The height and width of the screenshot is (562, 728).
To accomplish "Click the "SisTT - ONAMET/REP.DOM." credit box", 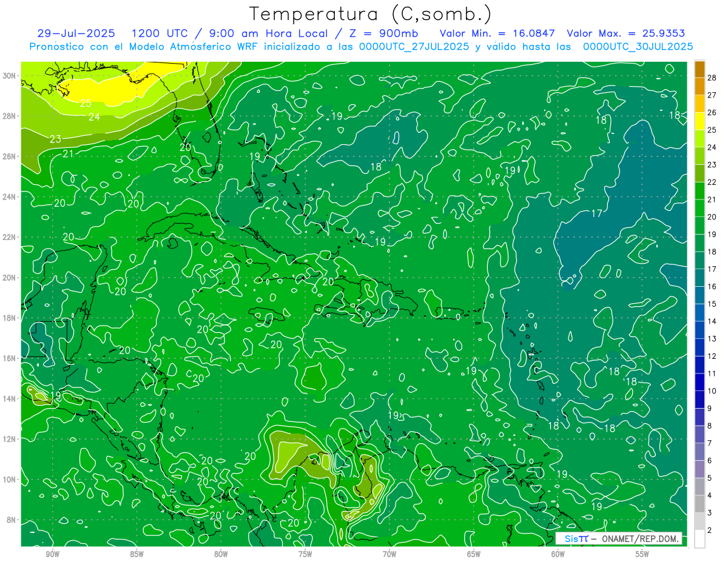I will pyautogui.click(x=619, y=538).
